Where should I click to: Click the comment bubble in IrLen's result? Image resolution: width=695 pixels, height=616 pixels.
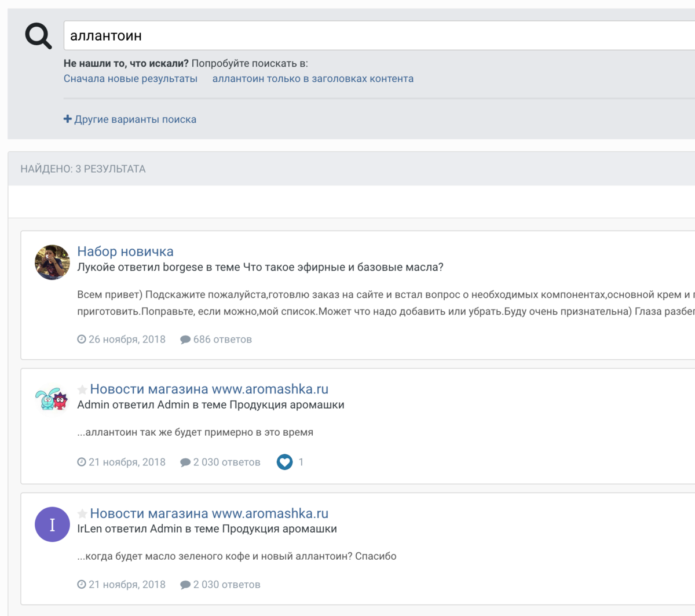coord(185,585)
